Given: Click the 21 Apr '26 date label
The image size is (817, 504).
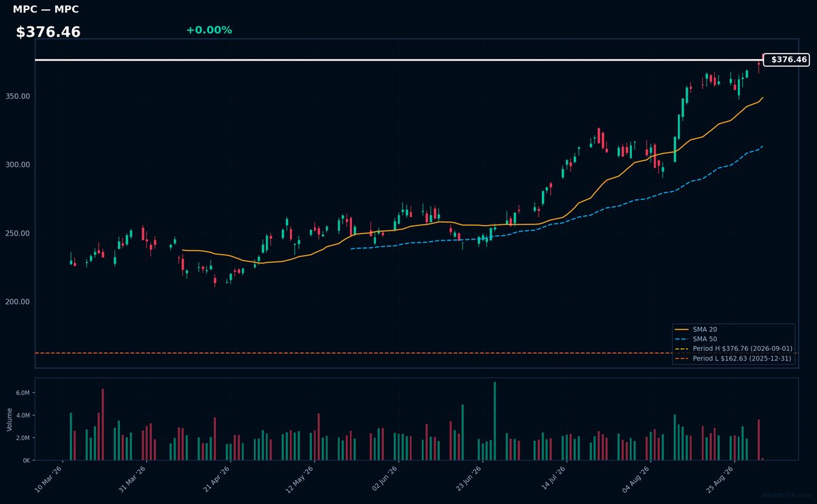Looking at the screenshot, I should pos(217,478).
